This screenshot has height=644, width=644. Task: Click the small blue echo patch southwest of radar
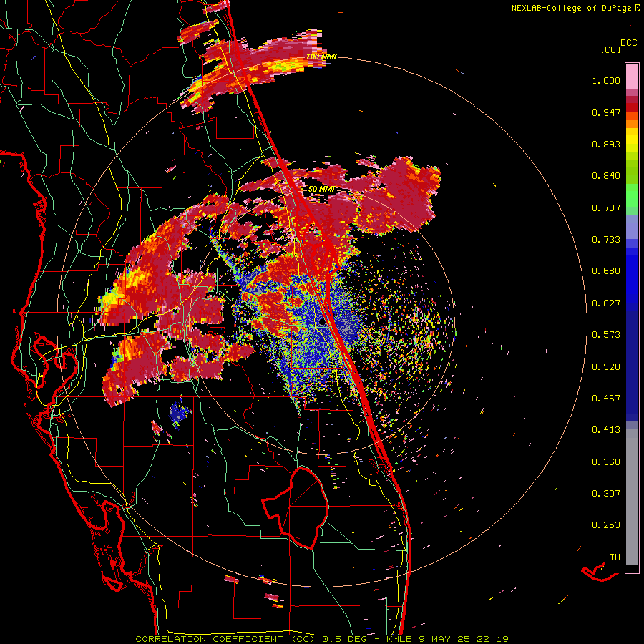[x=180, y=412]
